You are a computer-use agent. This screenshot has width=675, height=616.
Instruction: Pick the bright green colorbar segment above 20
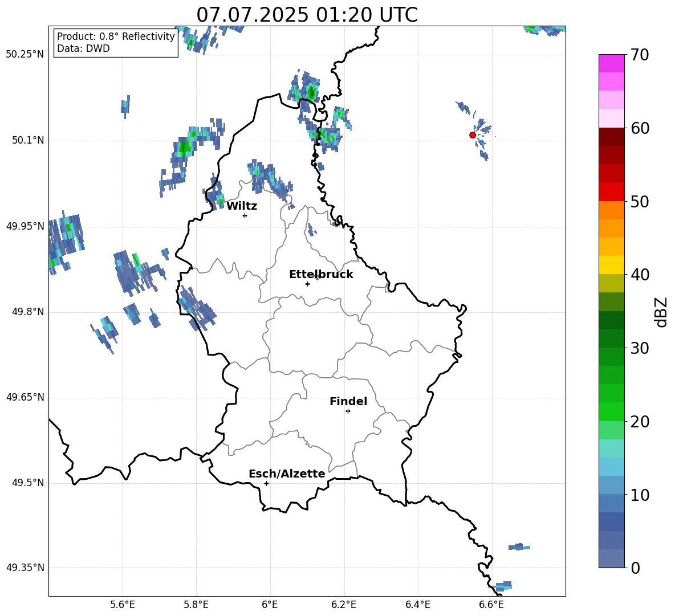pyautogui.click(x=611, y=411)
